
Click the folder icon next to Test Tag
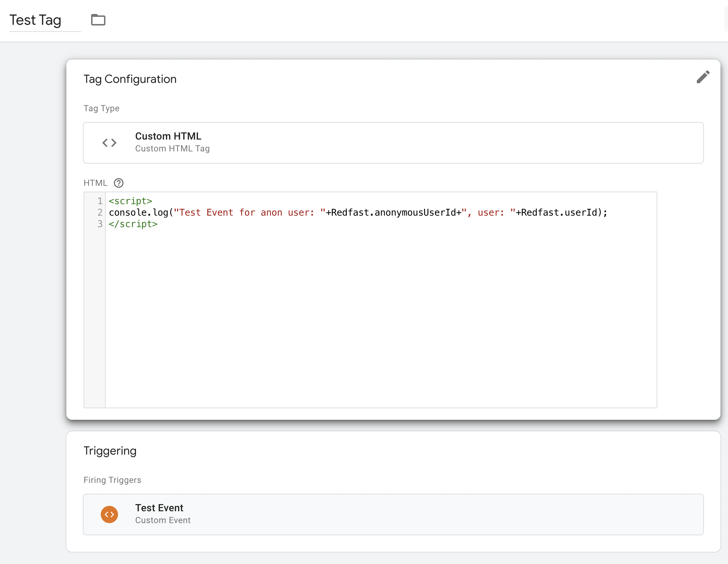point(98,20)
